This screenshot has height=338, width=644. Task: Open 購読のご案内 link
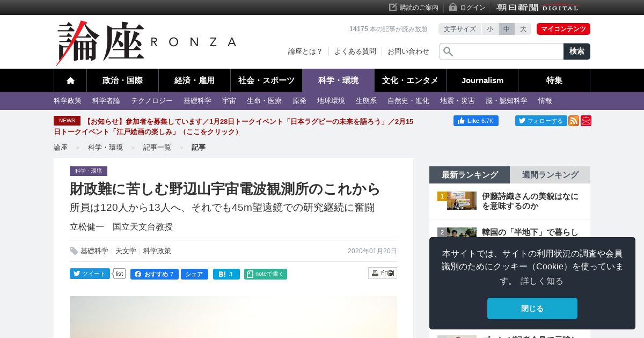pos(414,8)
